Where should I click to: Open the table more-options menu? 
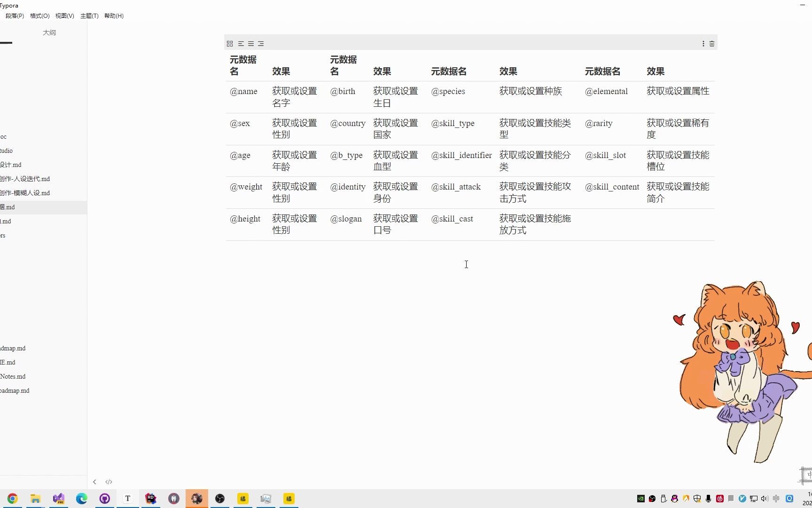[x=703, y=43]
